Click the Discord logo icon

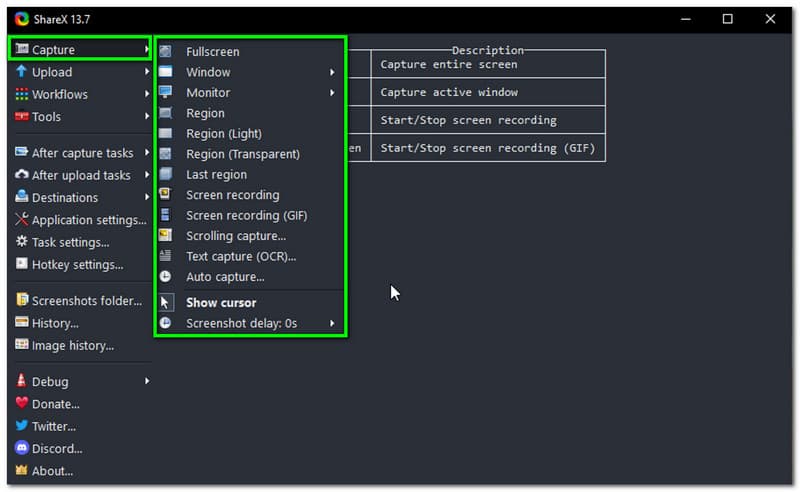point(21,448)
